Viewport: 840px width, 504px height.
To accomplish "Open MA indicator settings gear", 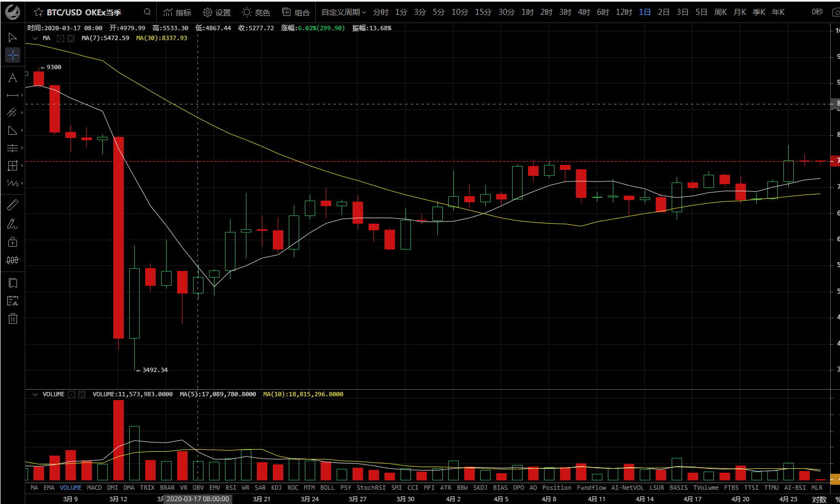I will (61, 38).
